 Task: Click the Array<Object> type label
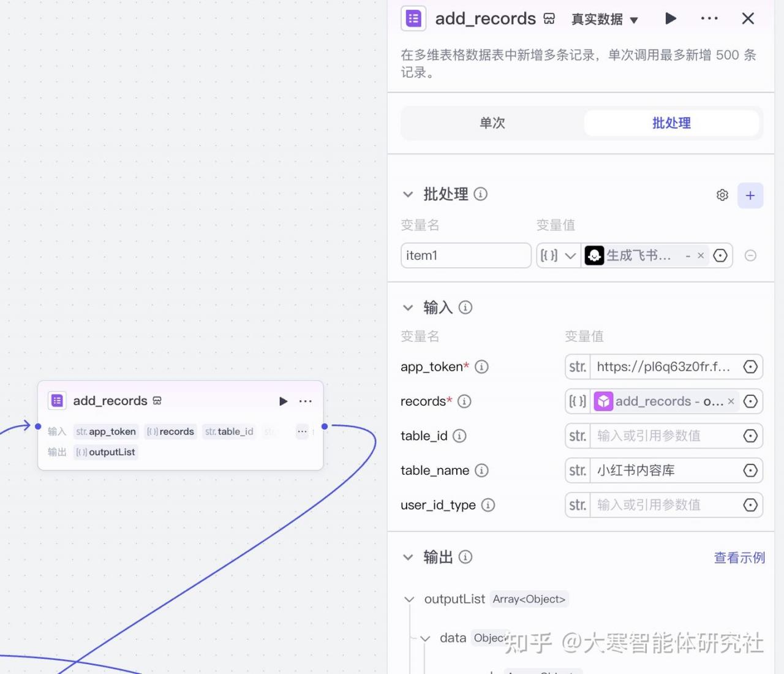coord(529,599)
